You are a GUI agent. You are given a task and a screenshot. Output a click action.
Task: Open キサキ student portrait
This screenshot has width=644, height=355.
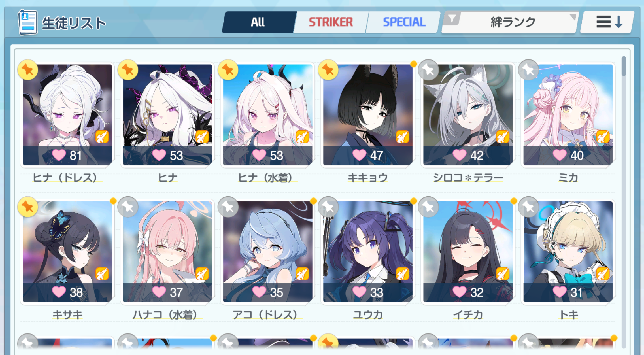click(67, 252)
